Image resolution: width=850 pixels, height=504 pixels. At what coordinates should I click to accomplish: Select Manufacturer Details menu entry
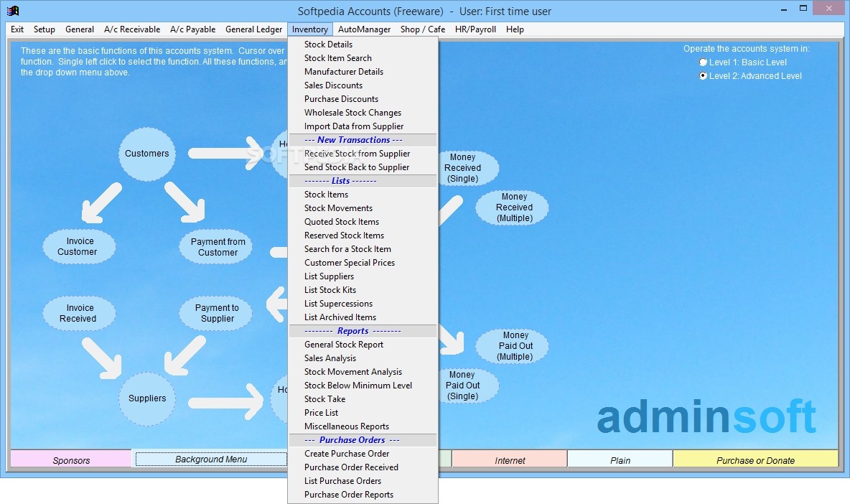point(363,72)
